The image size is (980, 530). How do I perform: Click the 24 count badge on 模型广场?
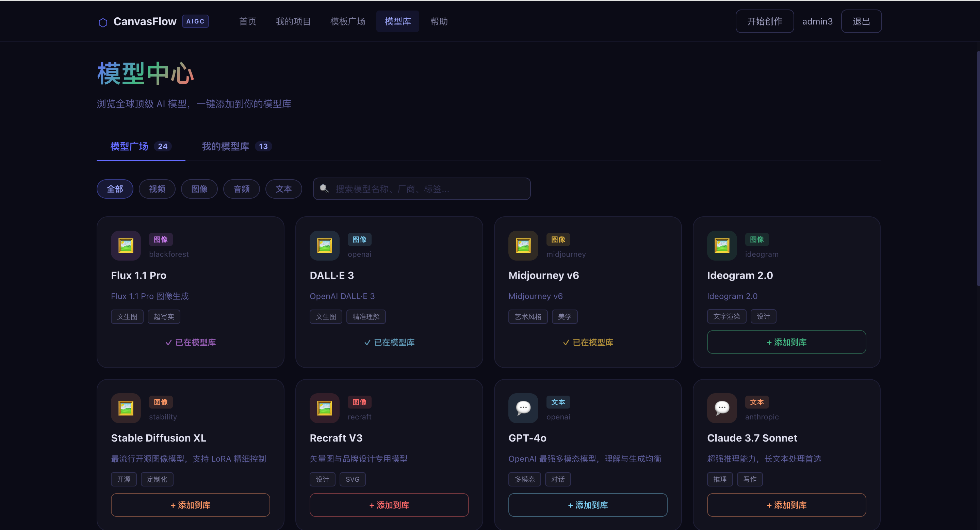[163, 146]
